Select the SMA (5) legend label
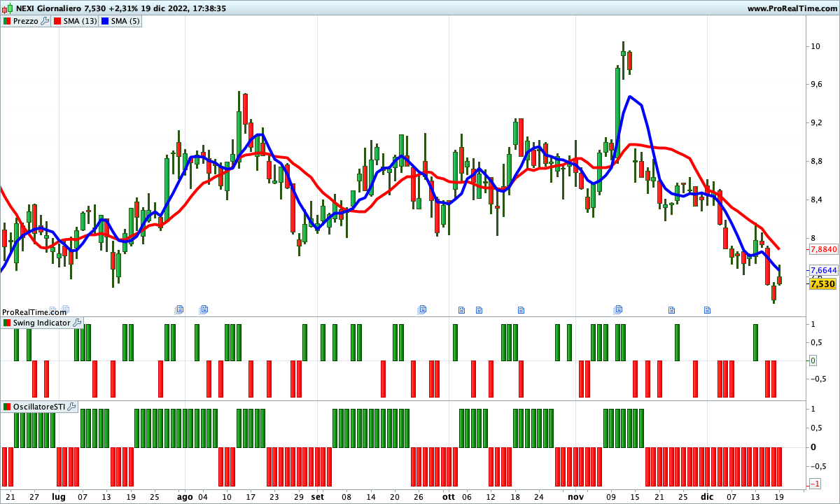 coord(127,21)
